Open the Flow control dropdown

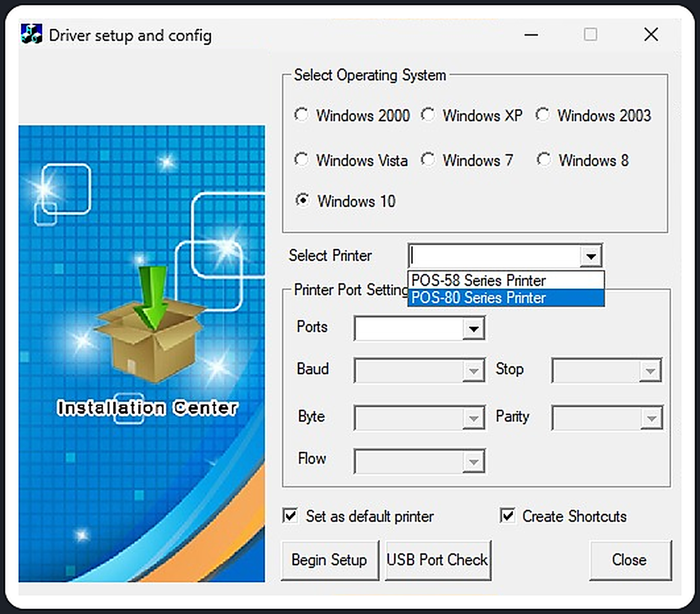pos(474,461)
